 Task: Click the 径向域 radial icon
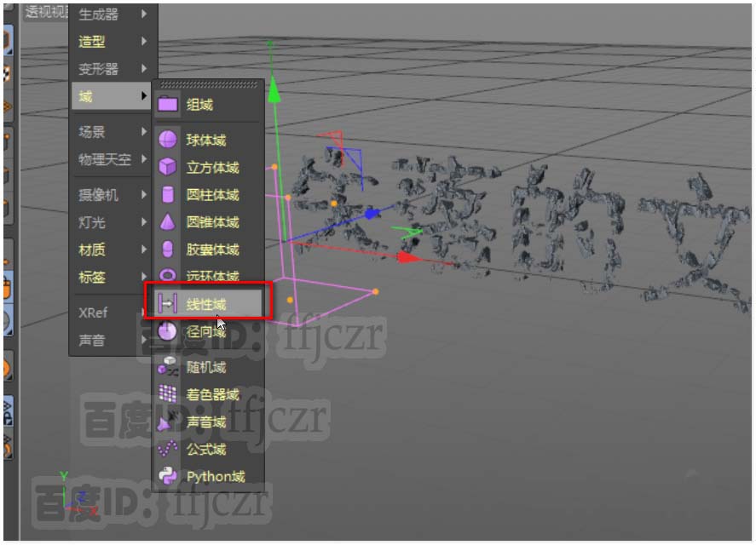pyautogui.click(x=167, y=331)
